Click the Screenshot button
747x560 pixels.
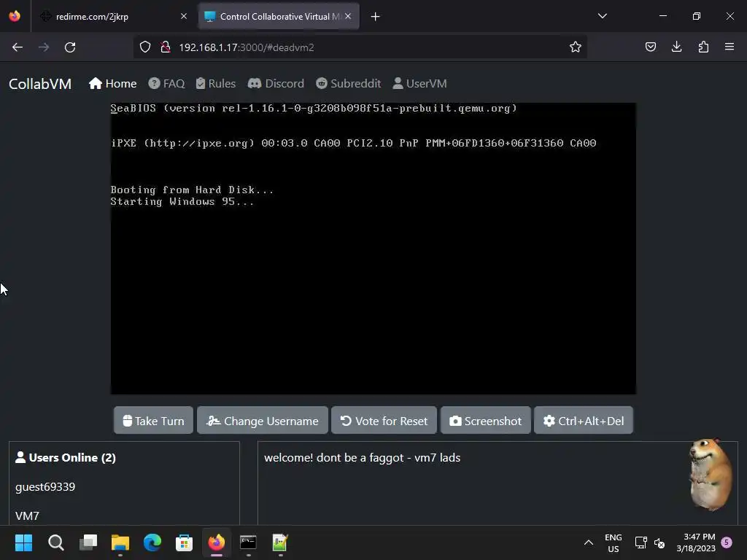485,421
